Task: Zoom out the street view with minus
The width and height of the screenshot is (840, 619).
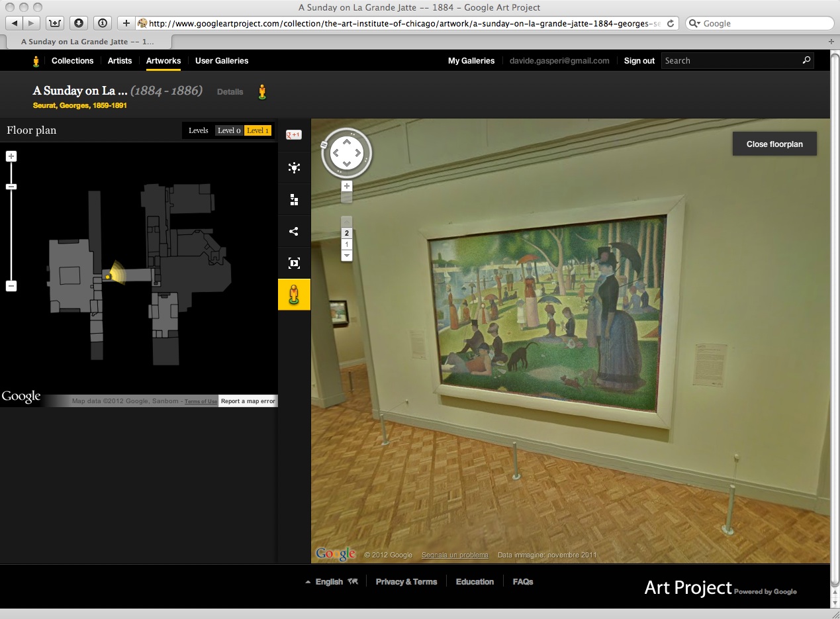Action: pos(346,197)
